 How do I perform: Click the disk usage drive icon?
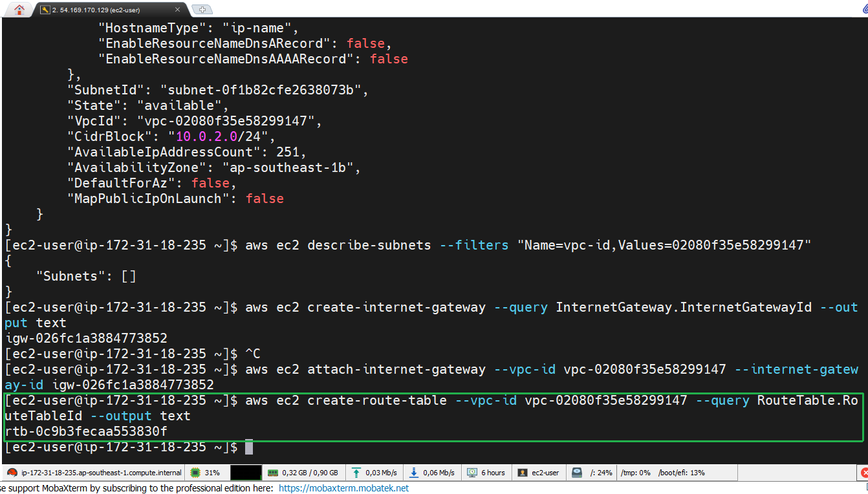point(578,473)
